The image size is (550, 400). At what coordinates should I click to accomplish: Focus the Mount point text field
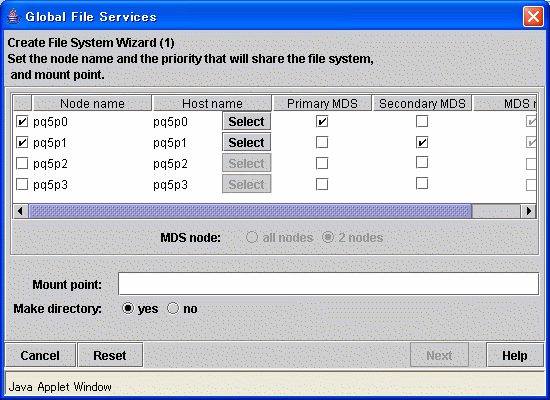(x=328, y=284)
